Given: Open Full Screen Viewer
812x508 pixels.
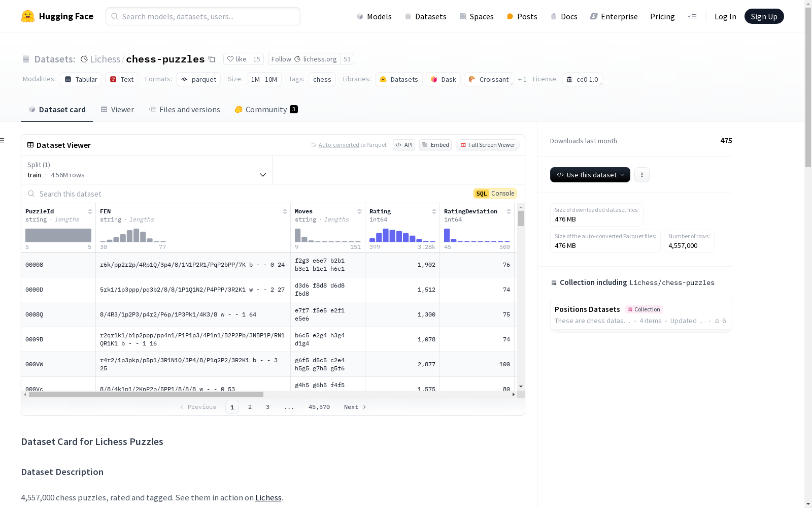Looking at the screenshot, I should 488,145.
